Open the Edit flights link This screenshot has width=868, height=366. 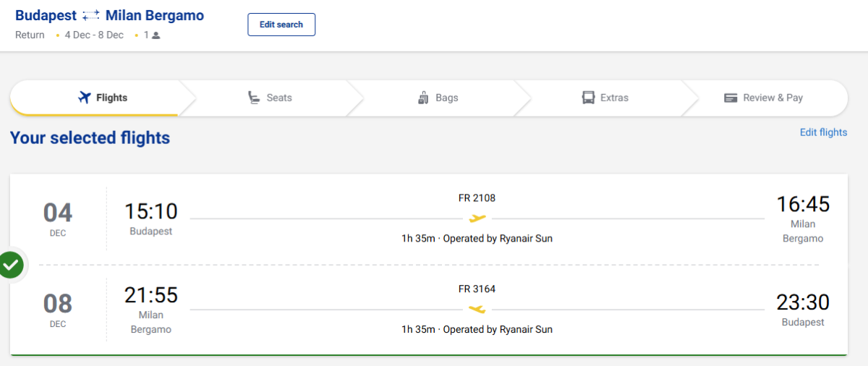click(823, 132)
